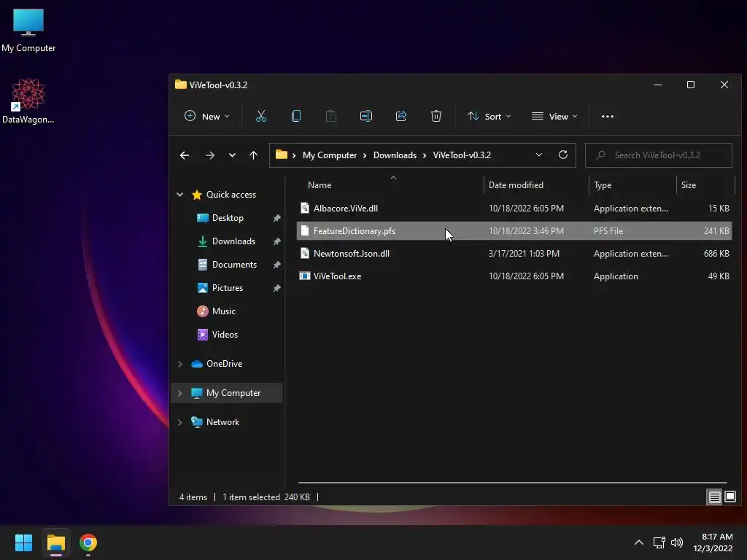This screenshot has width=747, height=560.
Task: Open the taskbar clock and date
Action: [713, 542]
